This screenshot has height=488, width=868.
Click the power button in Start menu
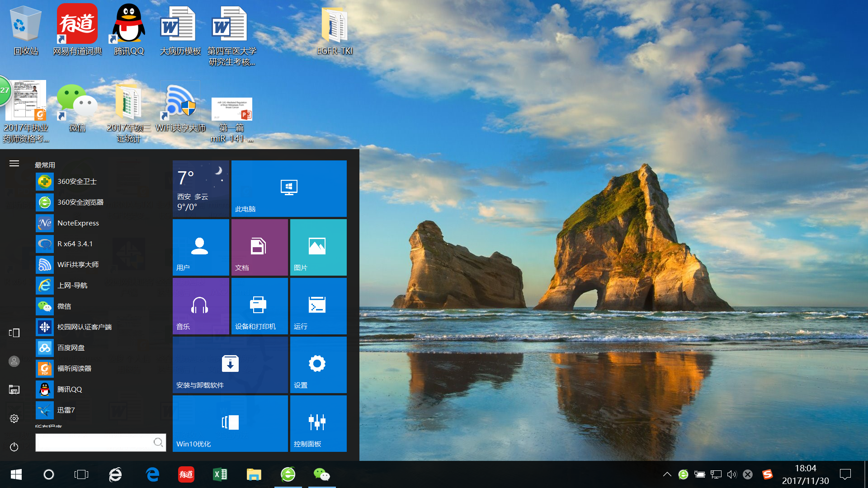[x=14, y=447]
